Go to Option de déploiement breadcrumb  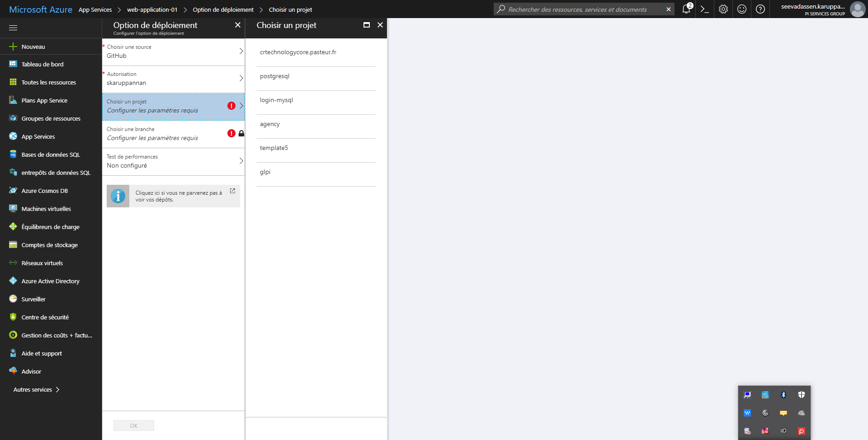223,9
